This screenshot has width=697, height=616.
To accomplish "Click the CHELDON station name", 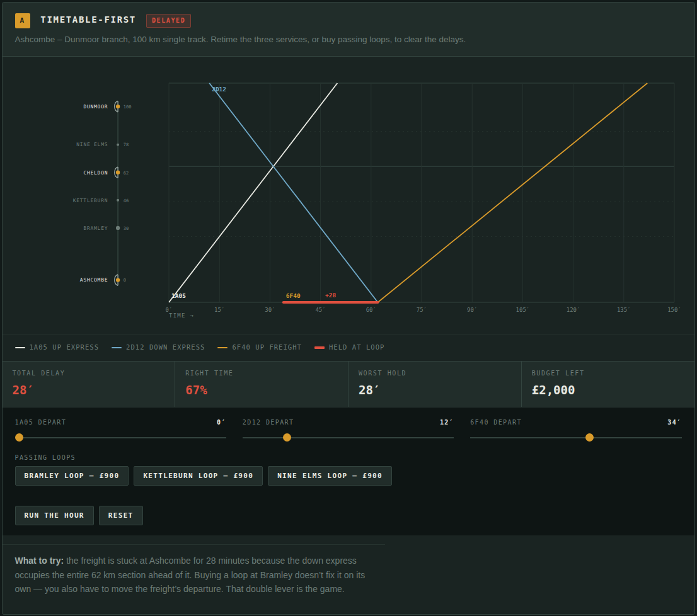I will point(96,173).
